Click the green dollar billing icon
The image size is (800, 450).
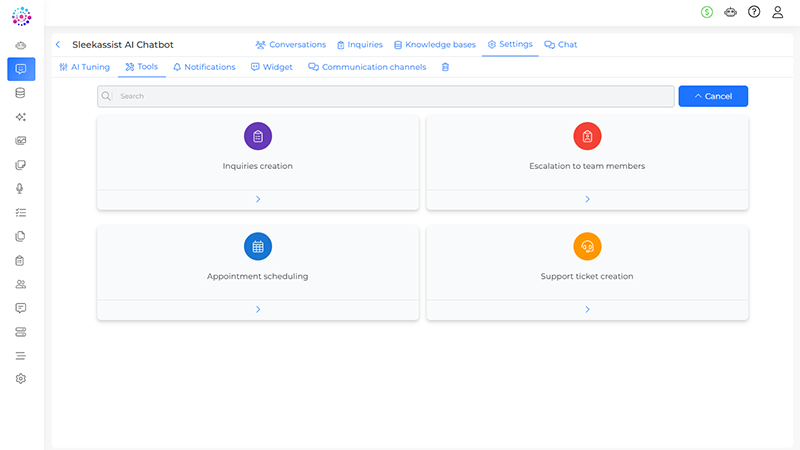(x=708, y=12)
